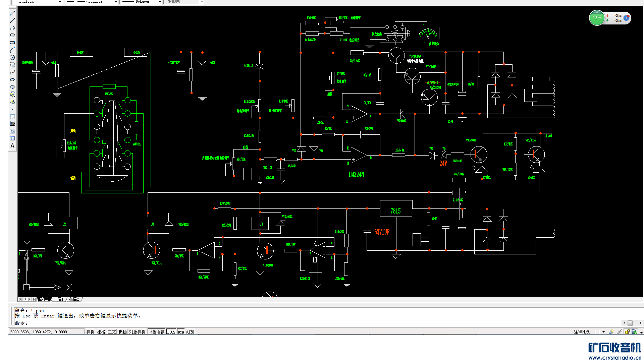Click the status icon left of tray arrow
The height and width of the screenshot is (362, 644).
pos(634,332)
